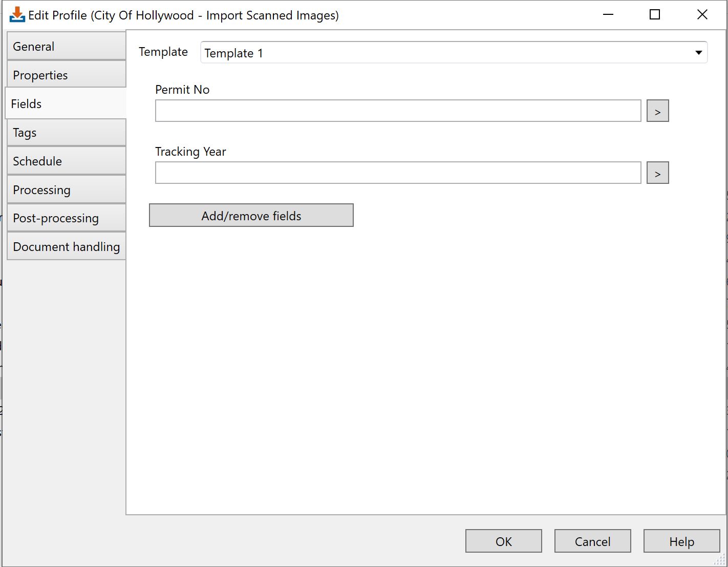This screenshot has width=728, height=567.
Task: Click the Add/remove fields button
Action: point(251,216)
